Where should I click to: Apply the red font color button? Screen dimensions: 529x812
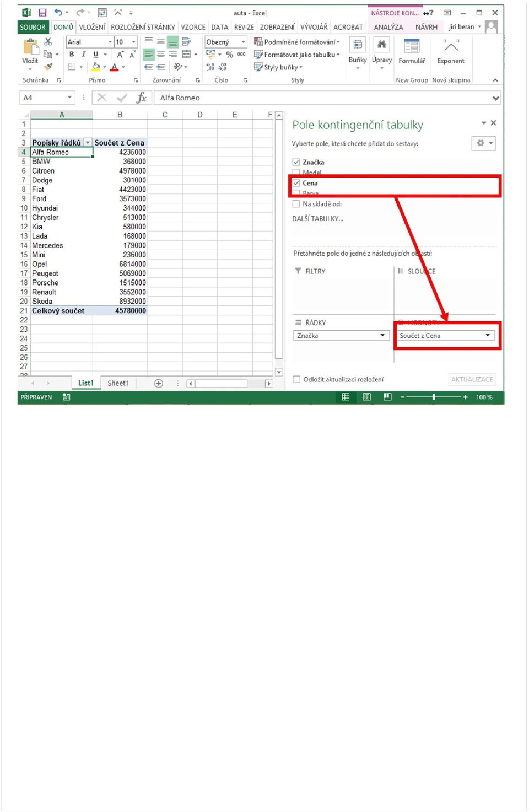(115, 67)
